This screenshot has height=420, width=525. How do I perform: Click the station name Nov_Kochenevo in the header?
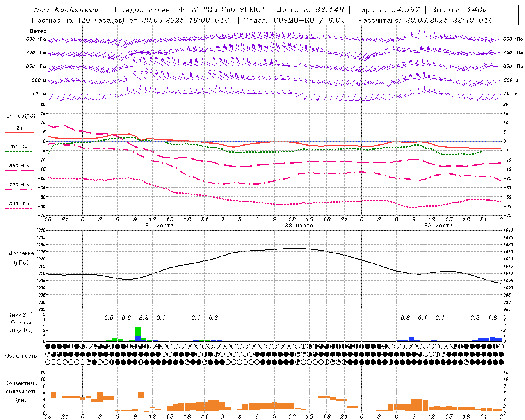(66, 10)
